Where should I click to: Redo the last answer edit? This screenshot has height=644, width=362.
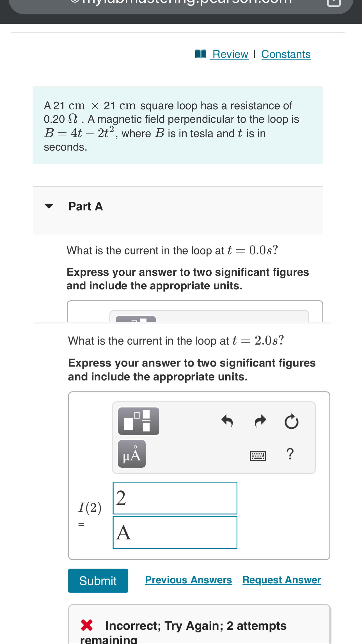pos(260,421)
